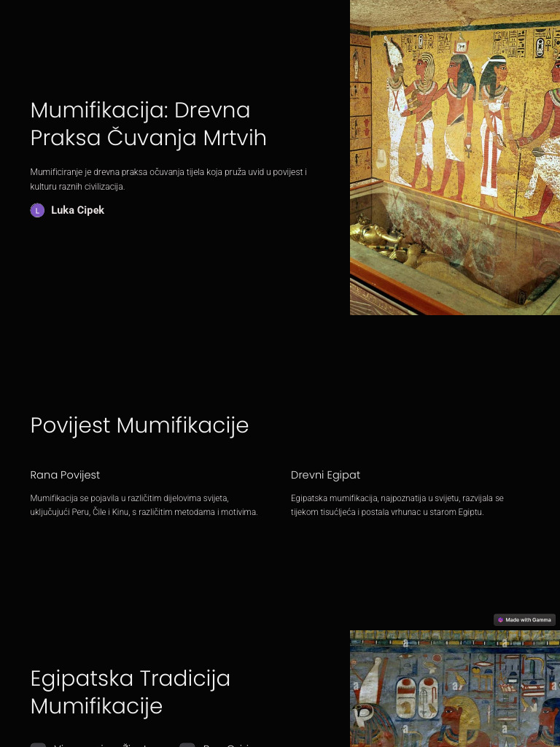Viewport: 560px width, 747px height.
Task: Click the author name Luka Cipek
Action: pos(77,210)
